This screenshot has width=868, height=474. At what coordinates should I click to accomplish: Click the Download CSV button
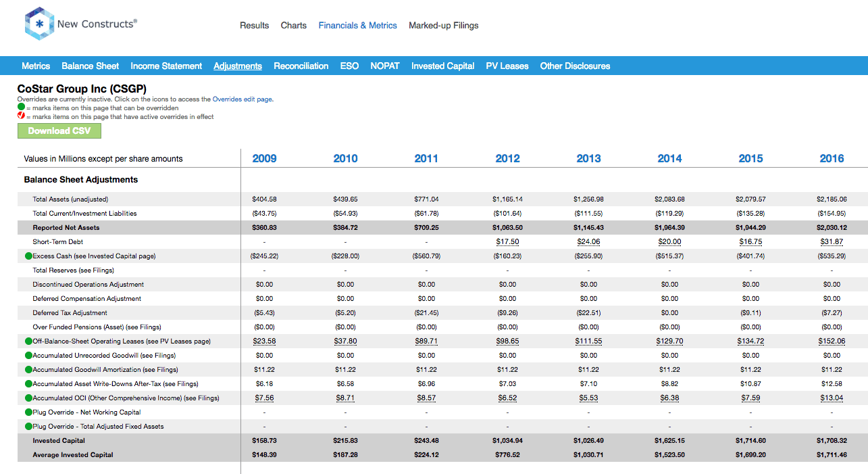59,131
